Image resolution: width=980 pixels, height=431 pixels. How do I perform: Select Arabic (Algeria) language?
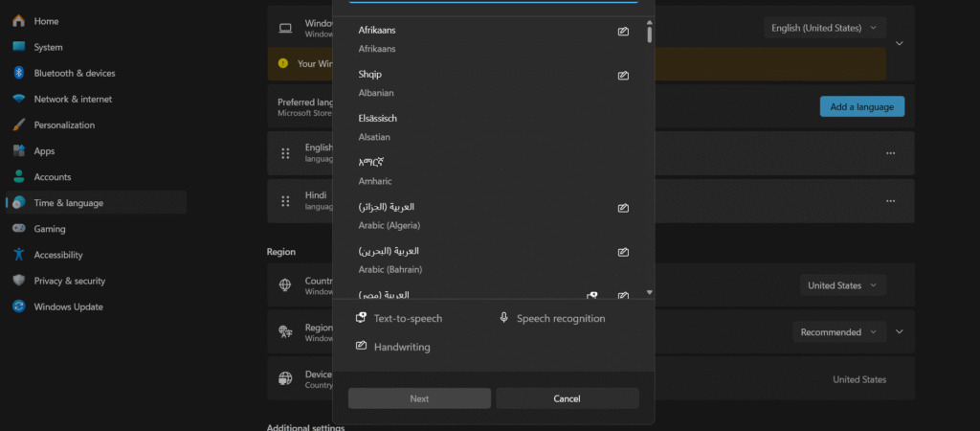(x=494, y=215)
